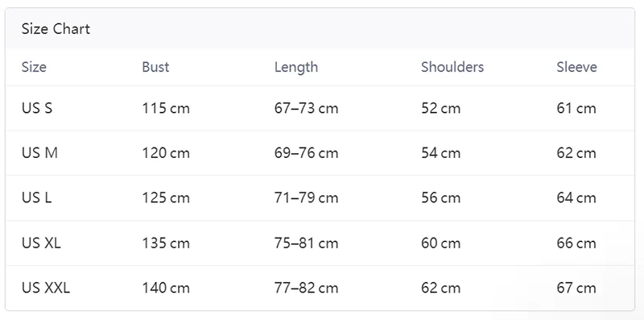Screen dimensions: 644x320
Task: Click the 135 cm bust cell
Action: (x=166, y=243)
